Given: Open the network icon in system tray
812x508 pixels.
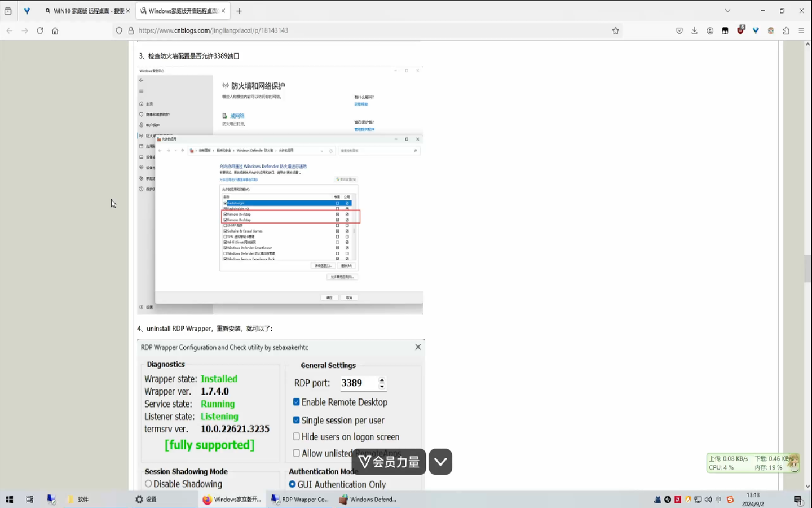Looking at the screenshot, I should tap(698, 500).
